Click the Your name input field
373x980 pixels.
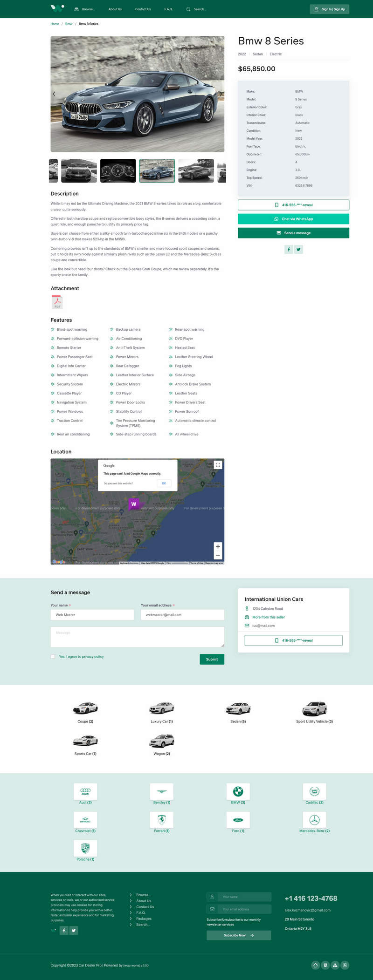[x=92, y=615]
